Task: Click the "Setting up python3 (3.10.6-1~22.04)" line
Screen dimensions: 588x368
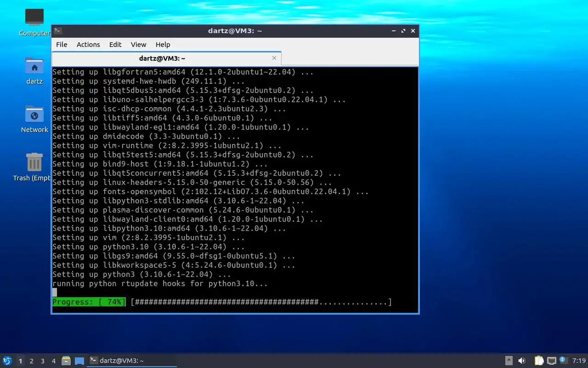Action: pos(141,275)
